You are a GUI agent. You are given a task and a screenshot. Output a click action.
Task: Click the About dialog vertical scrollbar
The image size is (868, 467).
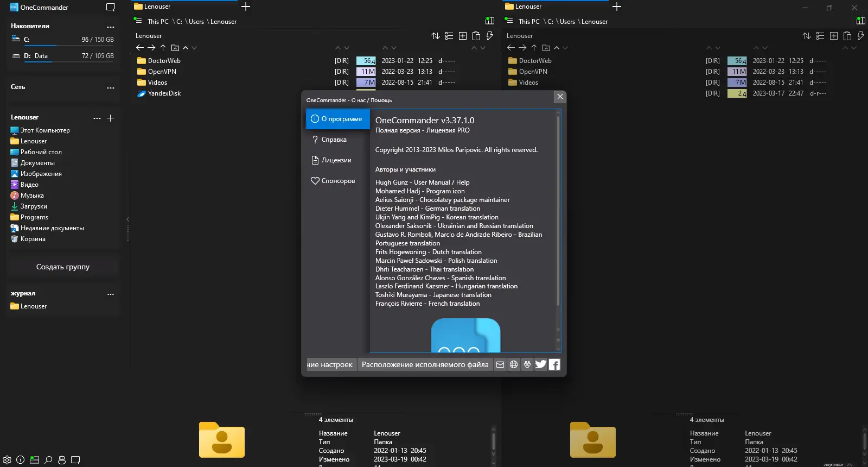[558, 211]
